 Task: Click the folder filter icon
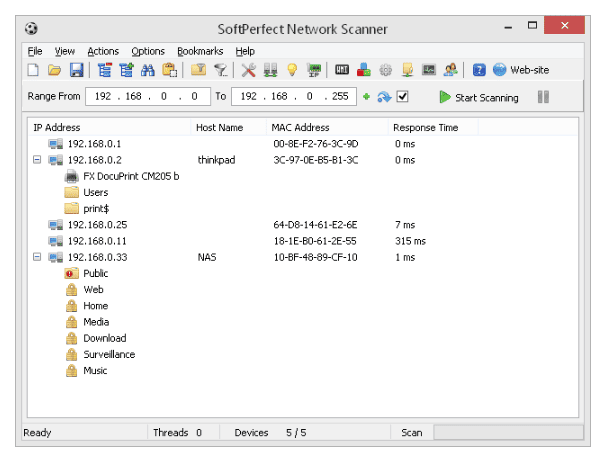tap(198, 70)
